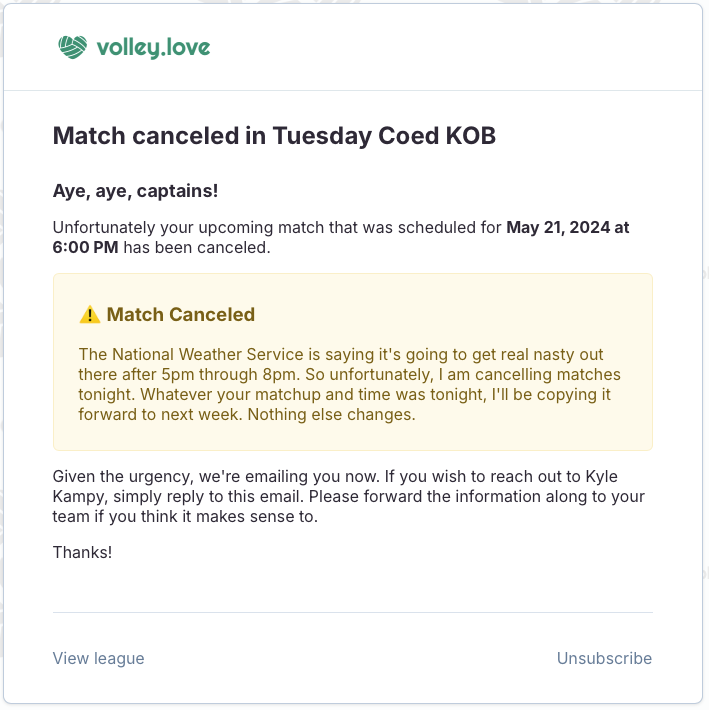Click the bold '6:00 PM' time
This screenshot has height=710, width=709.
point(86,247)
